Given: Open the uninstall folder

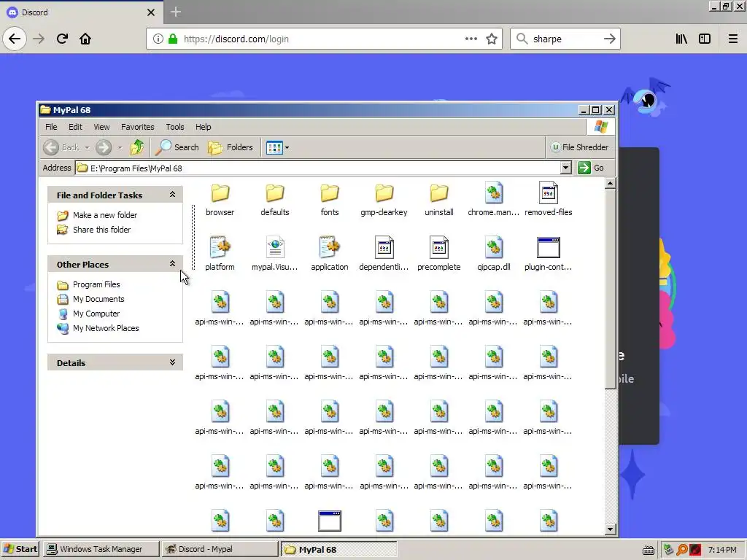Looking at the screenshot, I should click(x=438, y=199).
